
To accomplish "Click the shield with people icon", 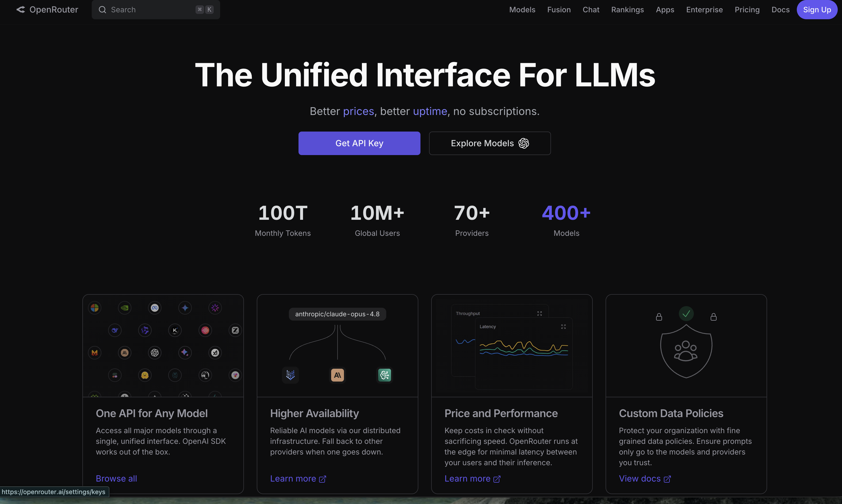I will 686,351.
